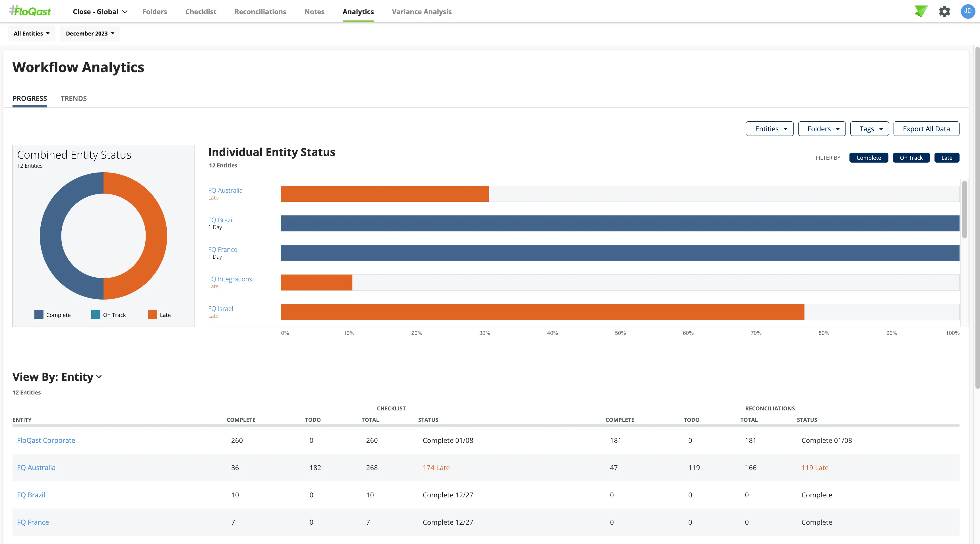Click the FQ Integrations progress bar
This screenshot has height=544, width=980.
tap(317, 283)
